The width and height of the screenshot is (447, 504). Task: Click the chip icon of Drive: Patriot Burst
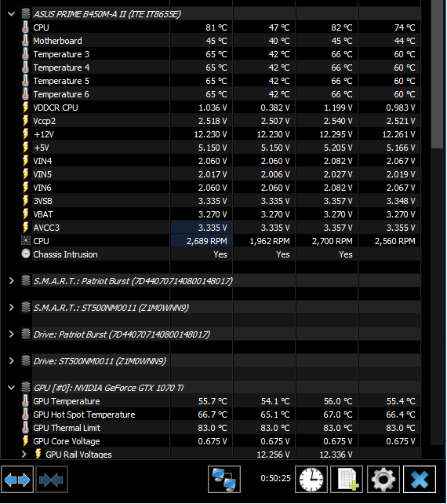tap(26, 334)
